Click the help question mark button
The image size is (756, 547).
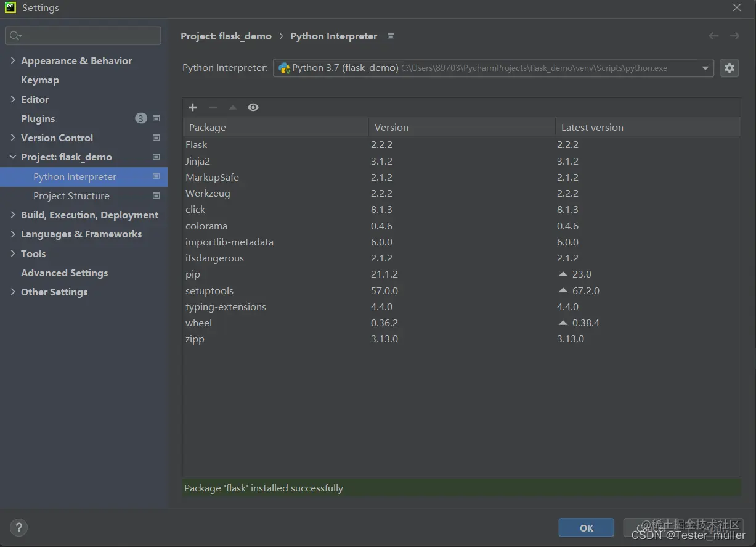coord(19,527)
